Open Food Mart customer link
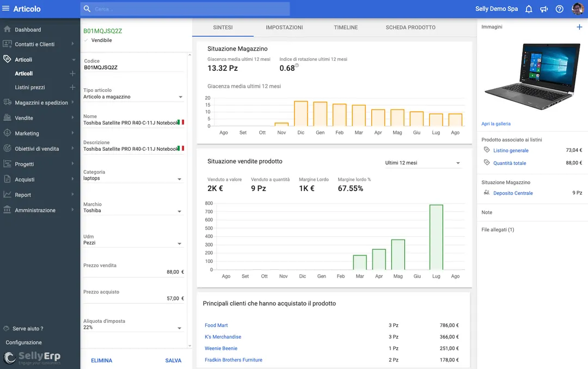588x369 pixels. coord(216,325)
